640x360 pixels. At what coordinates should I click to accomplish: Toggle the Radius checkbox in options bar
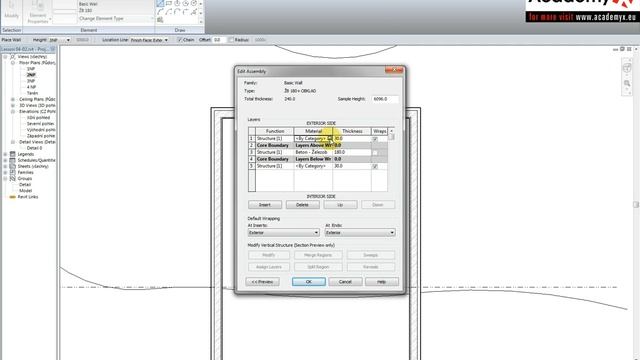pyautogui.click(x=231, y=40)
